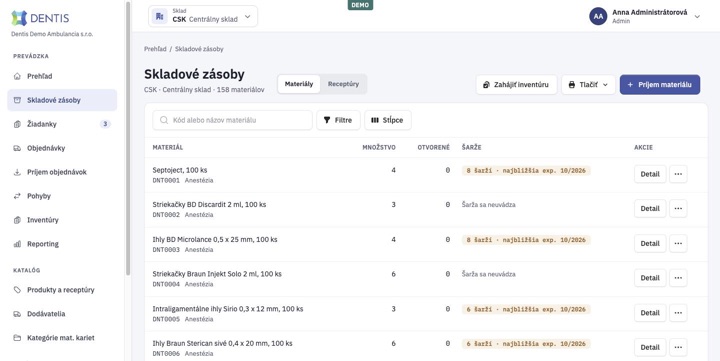Go to Reporting in sidebar
Image resolution: width=720 pixels, height=361 pixels.
point(62,244)
